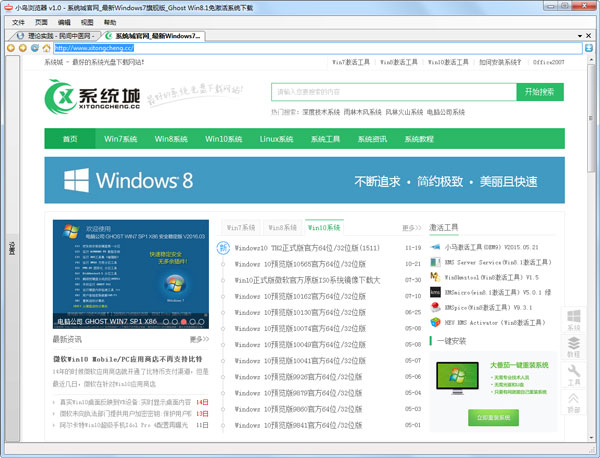Screen dimensions: 600x458
Task: Click the 系统城 site logo
Action: point(92,96)
